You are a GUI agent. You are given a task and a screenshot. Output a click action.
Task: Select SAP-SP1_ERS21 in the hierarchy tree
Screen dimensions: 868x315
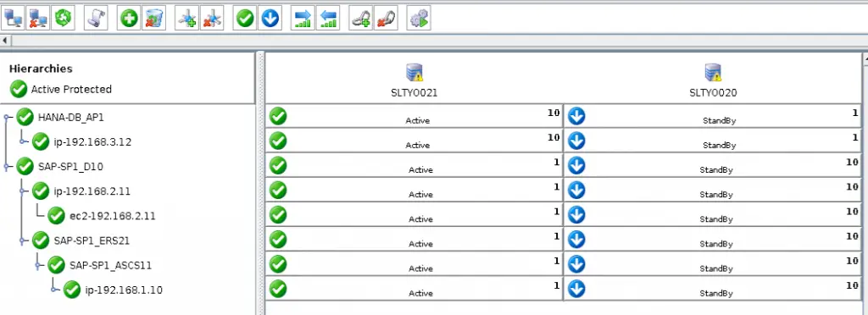tap(92, 240)
